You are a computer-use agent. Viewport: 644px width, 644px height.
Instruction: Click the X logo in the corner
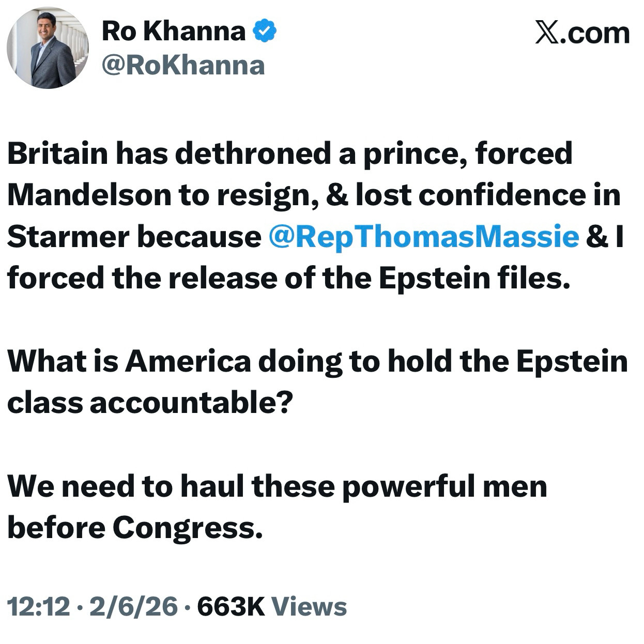[548, 33]
